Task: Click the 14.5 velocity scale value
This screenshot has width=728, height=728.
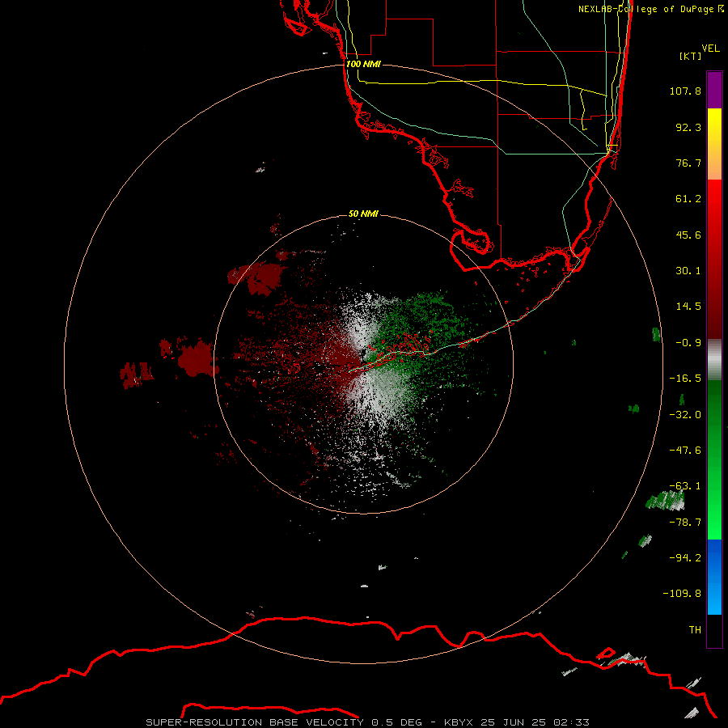Action: coord(688,307)
